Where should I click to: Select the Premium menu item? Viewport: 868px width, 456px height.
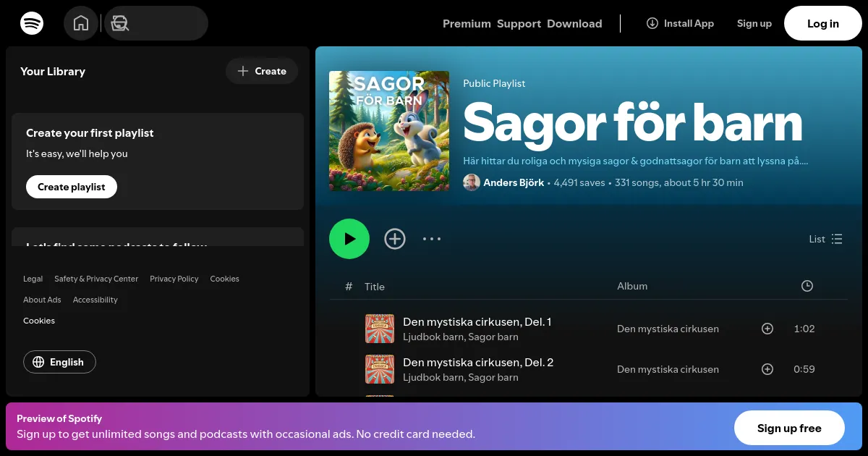[467, 23]
